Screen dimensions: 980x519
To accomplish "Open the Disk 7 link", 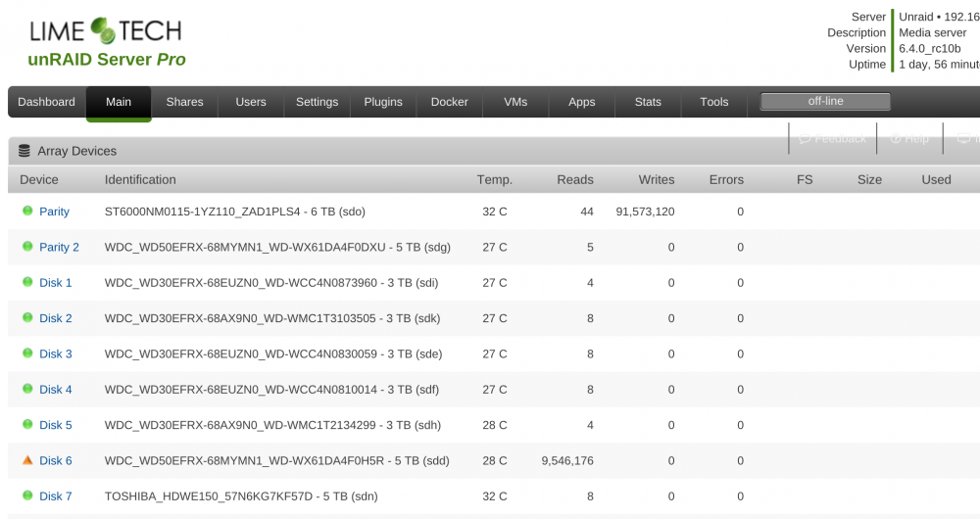I will (56, 495).
